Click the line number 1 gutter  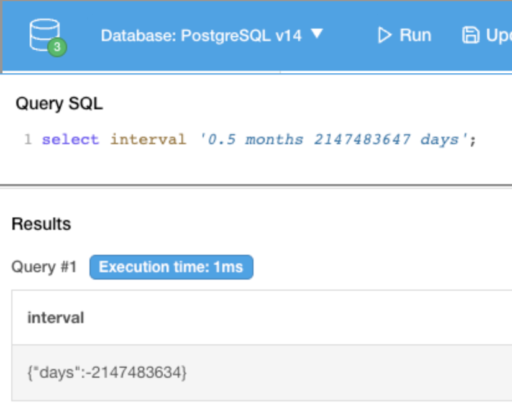(x=28, y=140)
